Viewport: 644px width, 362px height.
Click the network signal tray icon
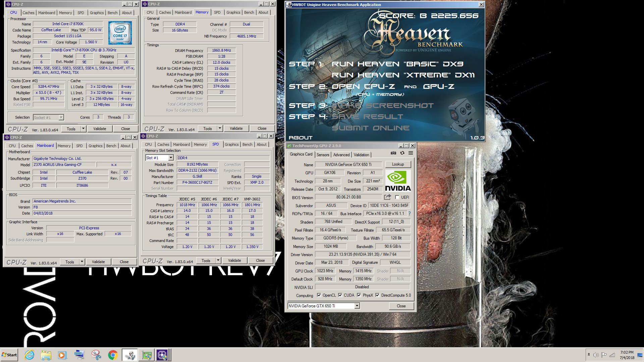pyautogui.click(x=612, y=355)
